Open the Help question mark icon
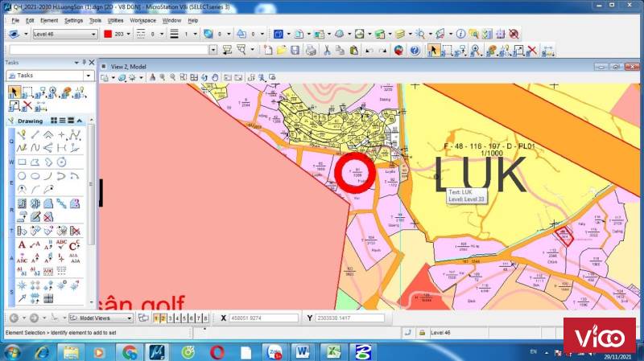Screen dimensions: 644x361 [415, 50]
